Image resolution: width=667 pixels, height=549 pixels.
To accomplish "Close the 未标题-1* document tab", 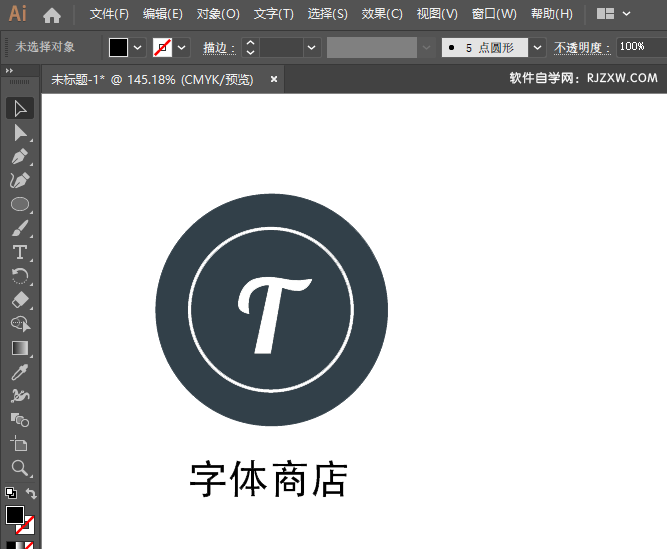I will 274,79.
